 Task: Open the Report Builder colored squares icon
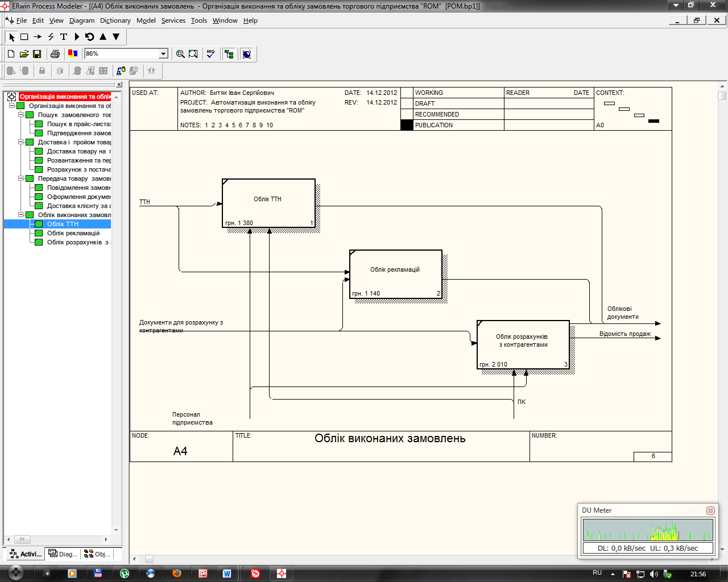[73, 54]
